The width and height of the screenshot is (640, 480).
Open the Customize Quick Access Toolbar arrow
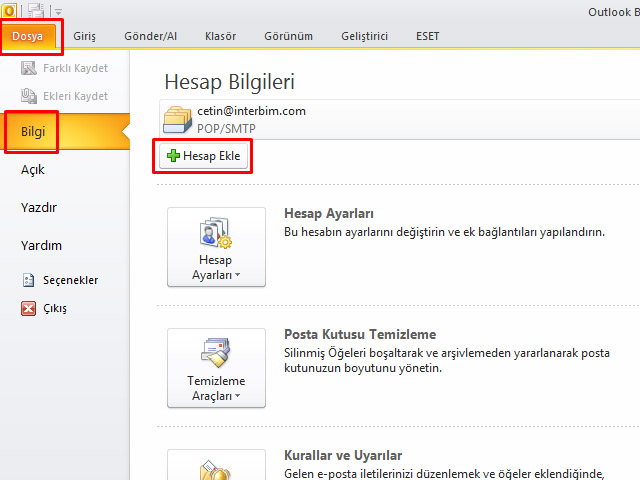coord(58,10)
